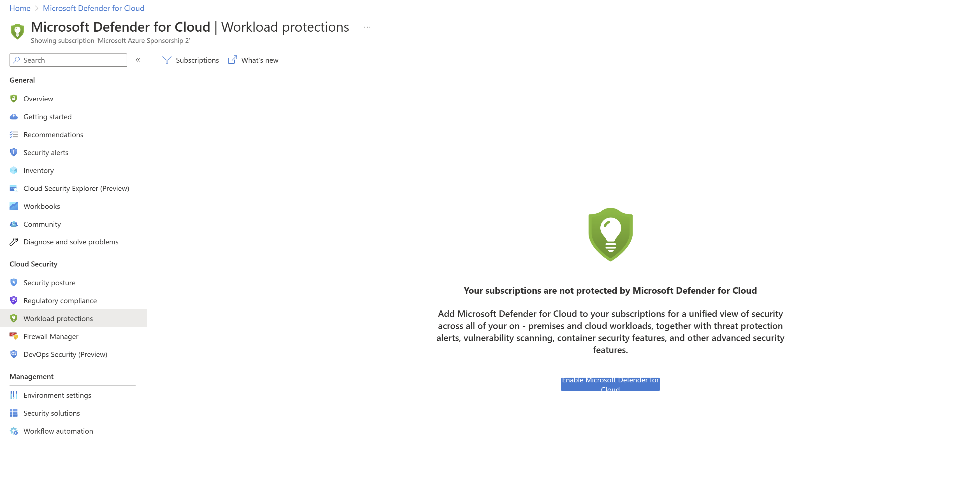Open DevOps Security (Preview)
The image size is (980, 477).
click(65, 354)
